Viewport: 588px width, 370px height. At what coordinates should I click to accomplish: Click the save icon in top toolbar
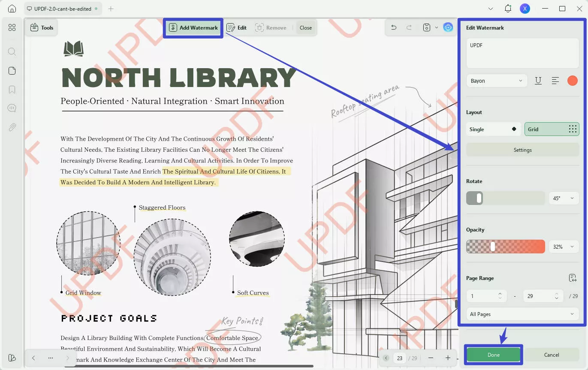pyautogui.click(x=426, y=27)
